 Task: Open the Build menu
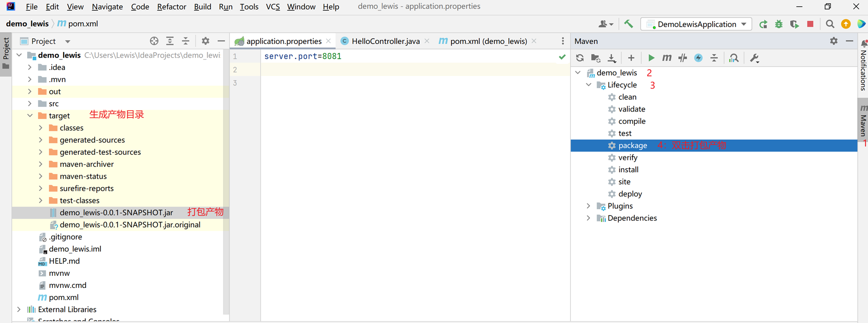[x=202, y=6]
